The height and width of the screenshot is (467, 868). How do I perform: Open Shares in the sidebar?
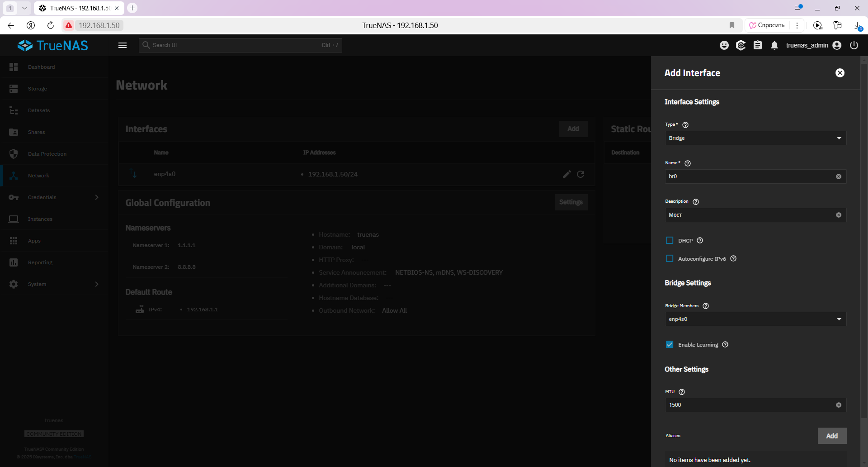[54, 132]
